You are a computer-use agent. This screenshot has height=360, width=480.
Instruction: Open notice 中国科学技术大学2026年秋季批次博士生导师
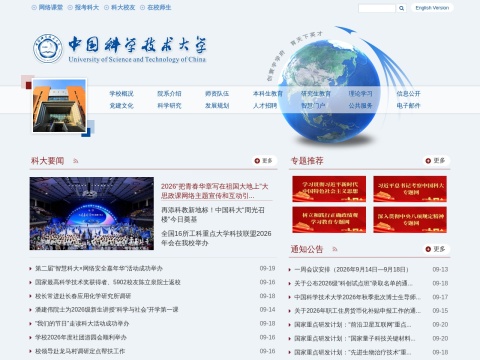(357, 297)
